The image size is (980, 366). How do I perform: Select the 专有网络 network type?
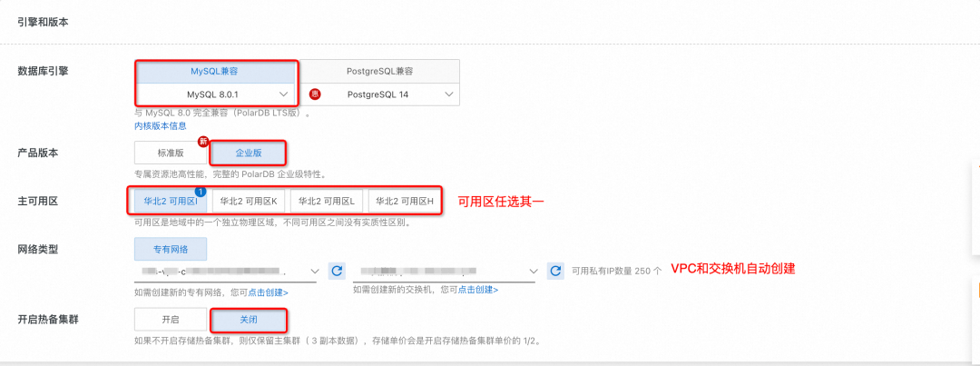click(x=171, y=249)
